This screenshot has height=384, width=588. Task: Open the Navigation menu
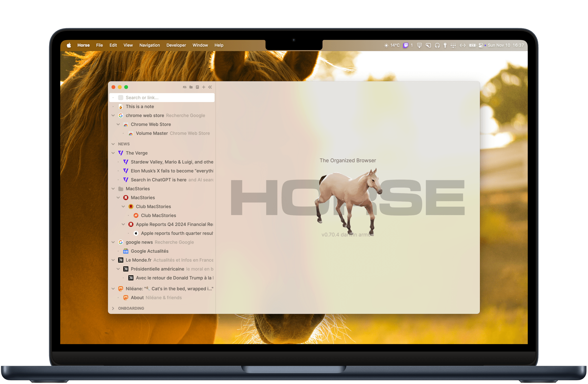[150, 45]
